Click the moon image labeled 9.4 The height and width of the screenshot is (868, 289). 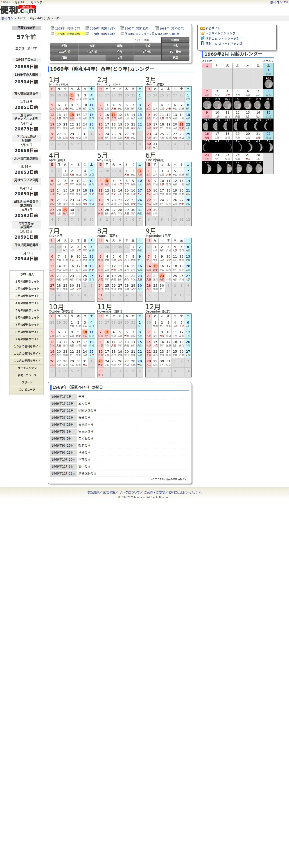[x=237, y=169]
